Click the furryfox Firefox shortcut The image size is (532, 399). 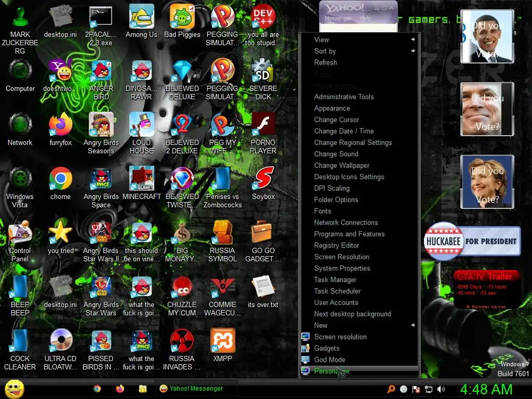(61, 129)
